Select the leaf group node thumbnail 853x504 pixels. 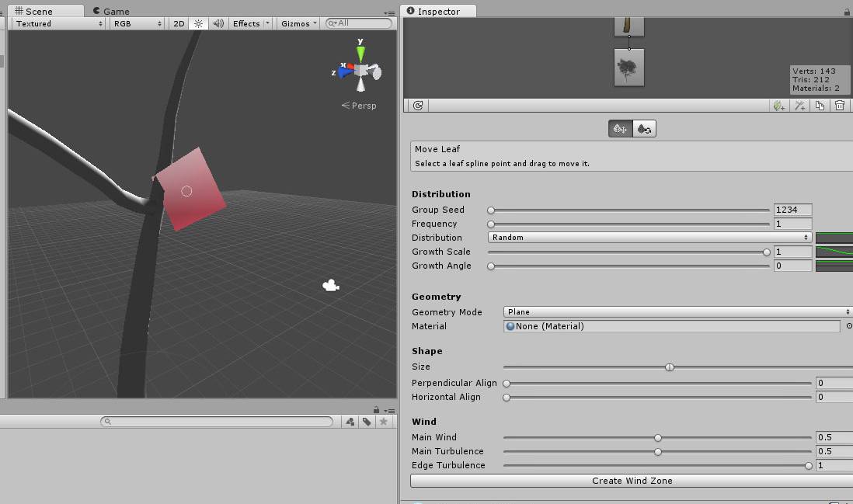coord(628,68)
